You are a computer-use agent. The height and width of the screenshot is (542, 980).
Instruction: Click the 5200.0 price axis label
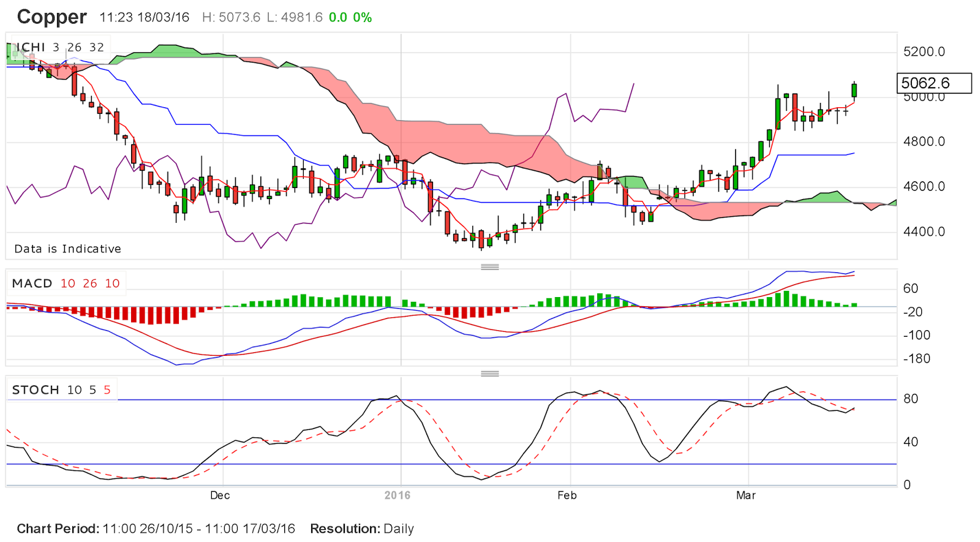924,52
